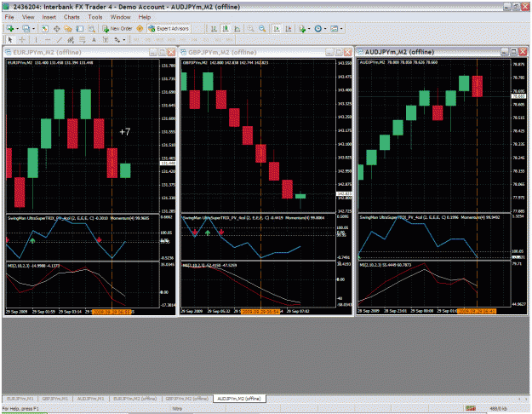The width and height of the screenshot is (532, 414).
Task: Open the Periods clock icon
Action: 317,29
